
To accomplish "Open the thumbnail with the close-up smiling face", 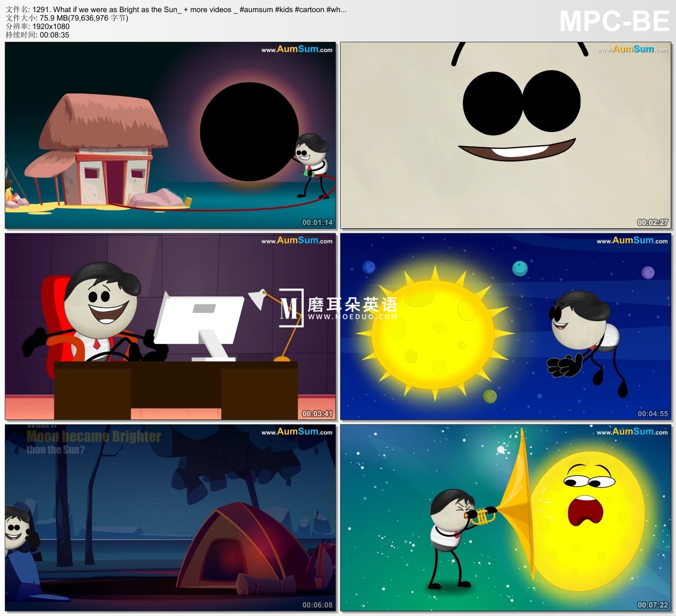I will click(x=505, y=135).
